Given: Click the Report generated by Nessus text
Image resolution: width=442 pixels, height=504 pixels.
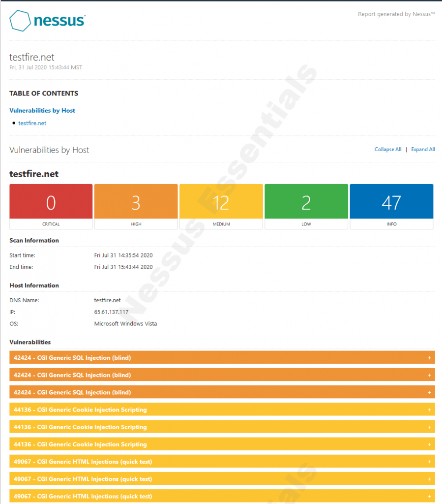Looking at the screenshot, I should 396,14.
